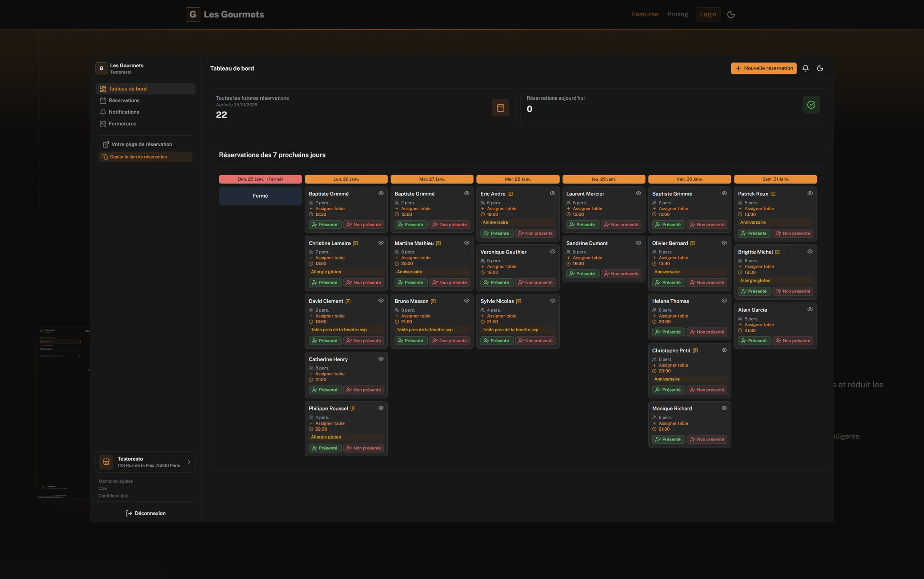The height and width of the screenshot is (579, 924).
Task: Assign table for Alain Garcia
Action: click(x=759, y=325)
